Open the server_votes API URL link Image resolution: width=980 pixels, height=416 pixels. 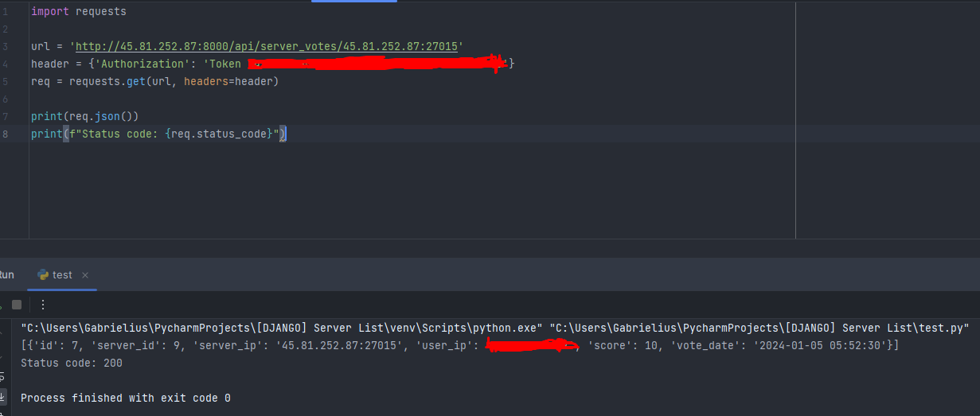[x=267, y=46]
